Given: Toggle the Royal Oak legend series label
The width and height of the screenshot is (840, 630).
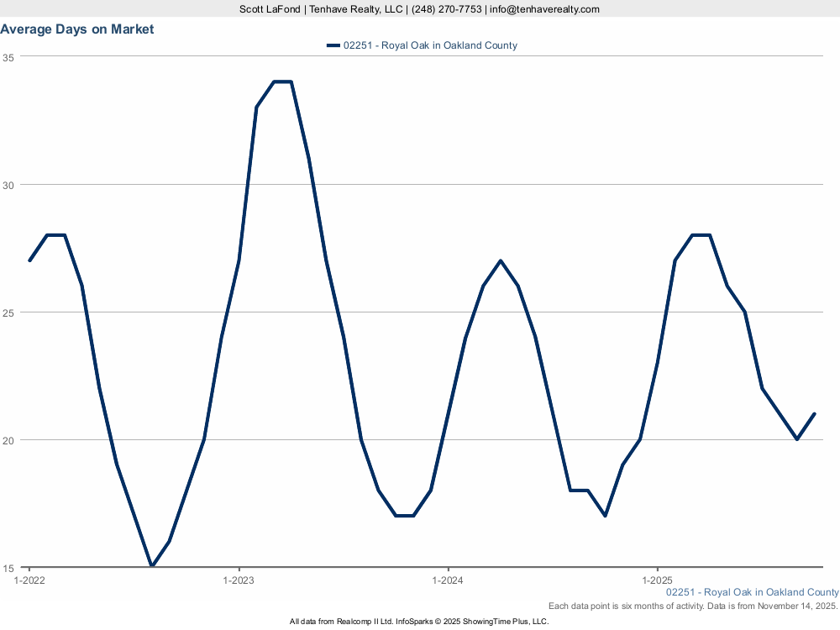Looking at the screenshot, I should coord(430,45).
